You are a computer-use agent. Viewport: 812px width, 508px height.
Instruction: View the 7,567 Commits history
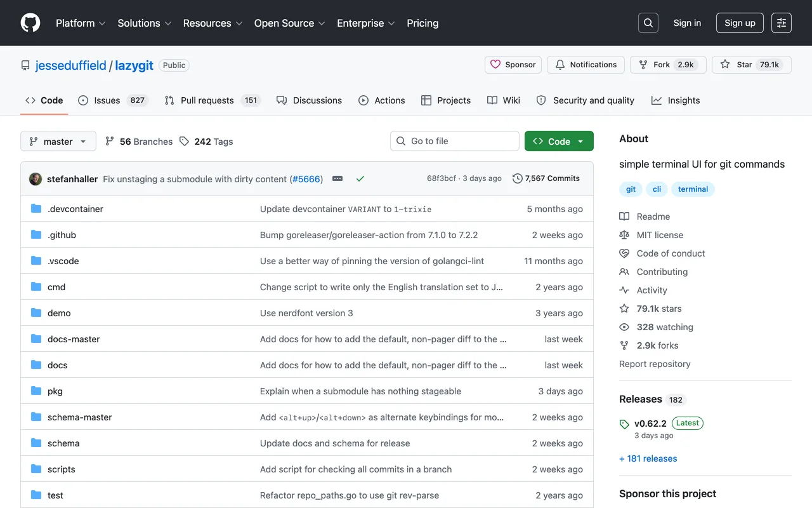pos(546,178)
